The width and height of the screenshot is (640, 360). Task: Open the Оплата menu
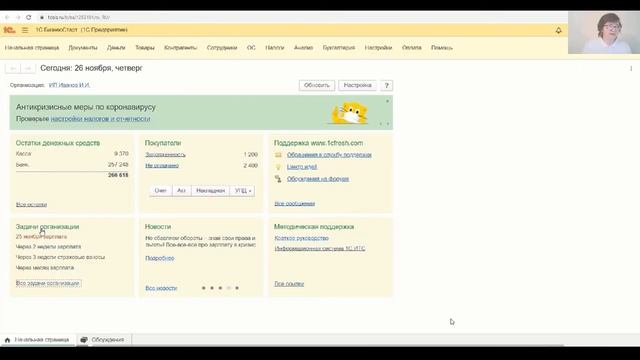(x=411, y=48)
